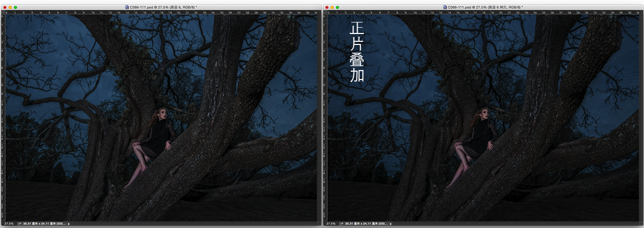644x228 pixels.
Task: Click the PSD file icon in right title bar
Action: (446, 7)
